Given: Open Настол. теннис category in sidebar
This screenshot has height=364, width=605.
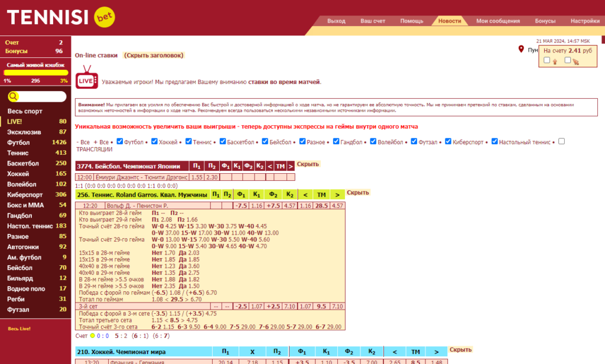Looking at the screenshot, I should [35, 226].
